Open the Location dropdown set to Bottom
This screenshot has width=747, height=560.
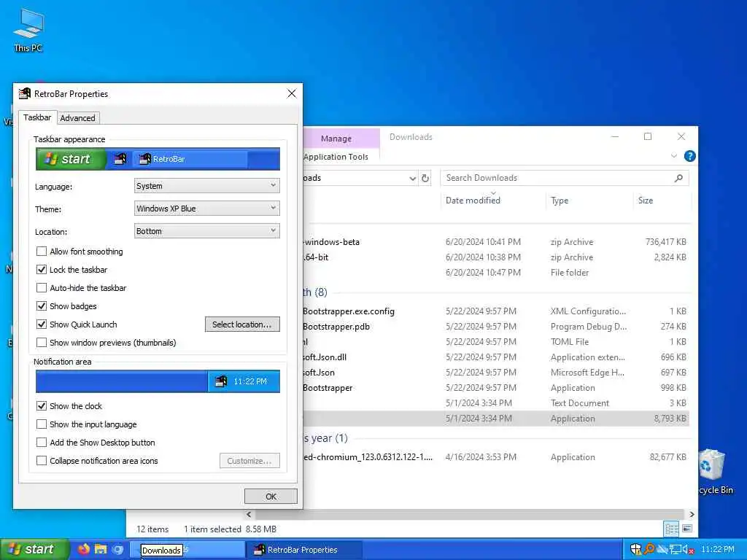coord(206,231)
